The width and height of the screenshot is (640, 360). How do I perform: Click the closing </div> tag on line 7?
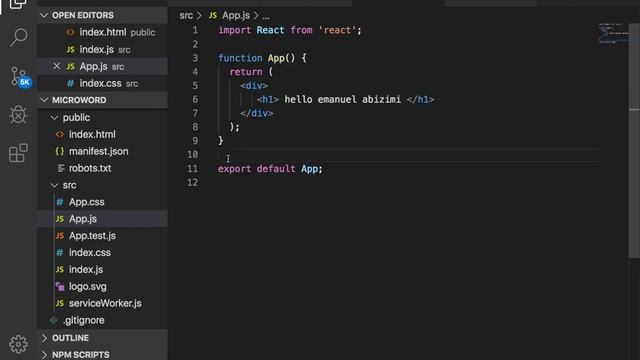click(257, 113)
